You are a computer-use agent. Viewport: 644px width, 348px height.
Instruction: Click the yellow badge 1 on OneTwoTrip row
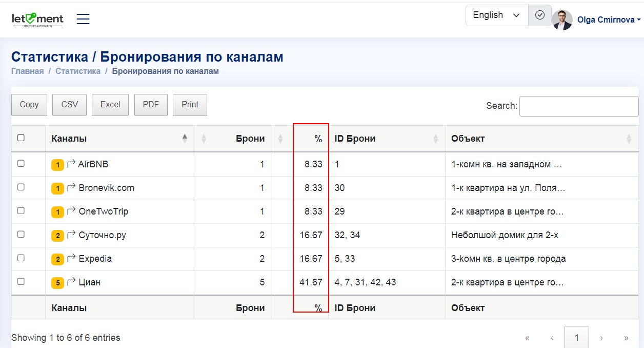click(57, 212)
